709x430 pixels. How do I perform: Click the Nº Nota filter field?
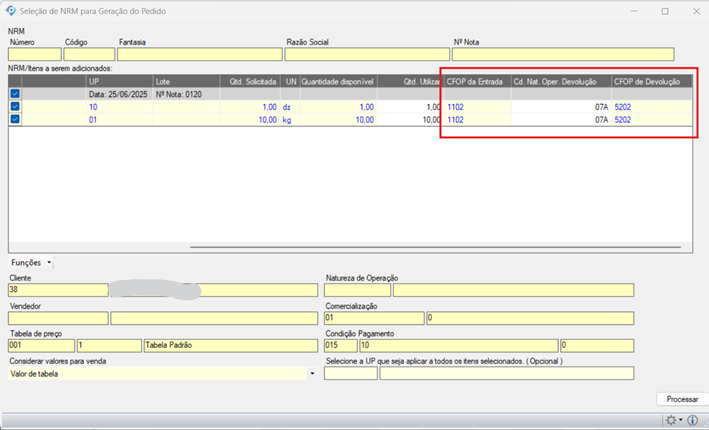click(x=563, y=55)
